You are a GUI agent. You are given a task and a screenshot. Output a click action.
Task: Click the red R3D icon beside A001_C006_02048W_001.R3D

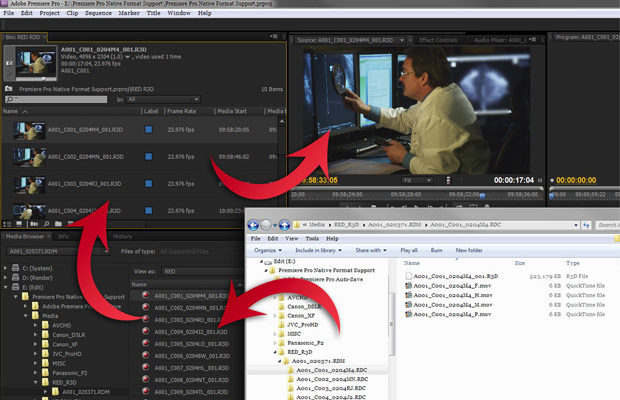[146, 355]
